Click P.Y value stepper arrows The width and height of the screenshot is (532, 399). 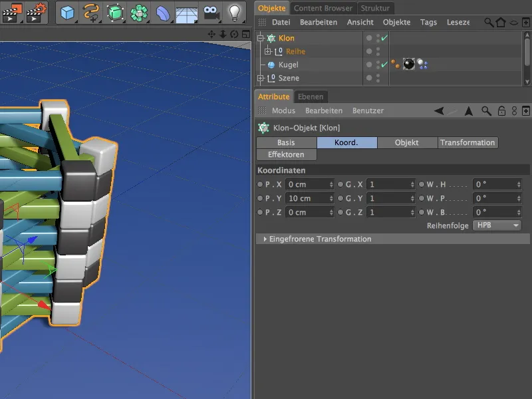[x=331, y=198]
